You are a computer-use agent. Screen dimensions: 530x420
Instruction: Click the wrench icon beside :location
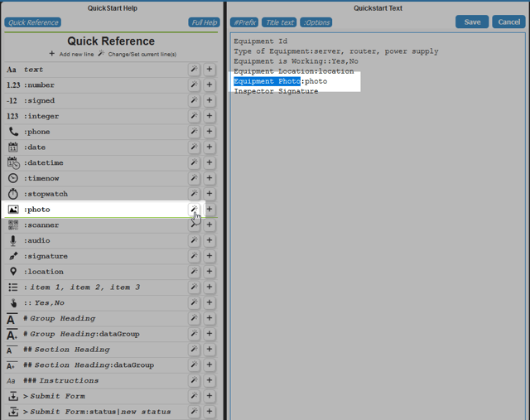[193, 272]
